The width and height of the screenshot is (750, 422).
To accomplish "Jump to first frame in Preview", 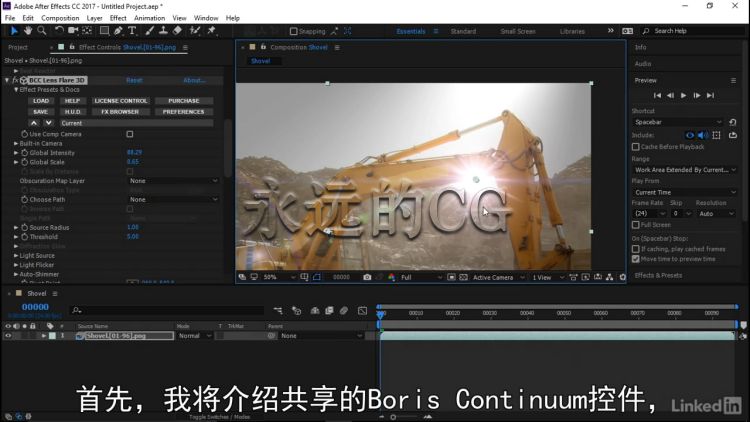I will (x=657, y=95).
